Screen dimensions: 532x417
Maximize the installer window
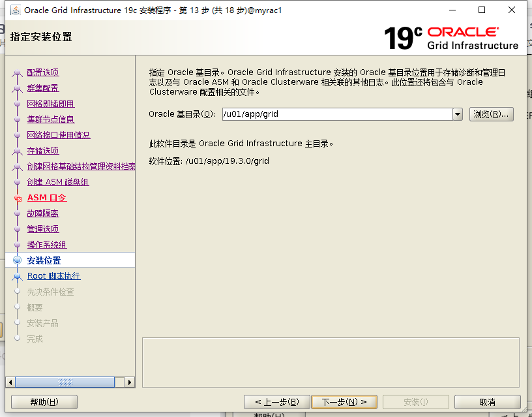pos(482,10)
